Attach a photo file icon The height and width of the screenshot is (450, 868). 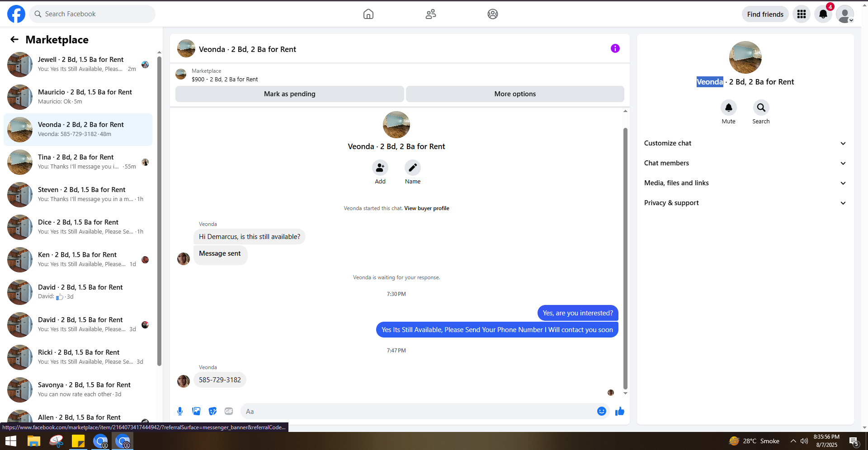[x=196, y=411]
